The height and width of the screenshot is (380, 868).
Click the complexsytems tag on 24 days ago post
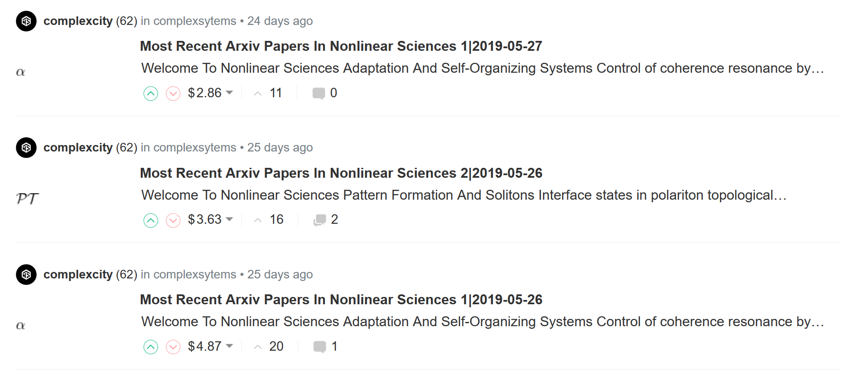(195, 21)
